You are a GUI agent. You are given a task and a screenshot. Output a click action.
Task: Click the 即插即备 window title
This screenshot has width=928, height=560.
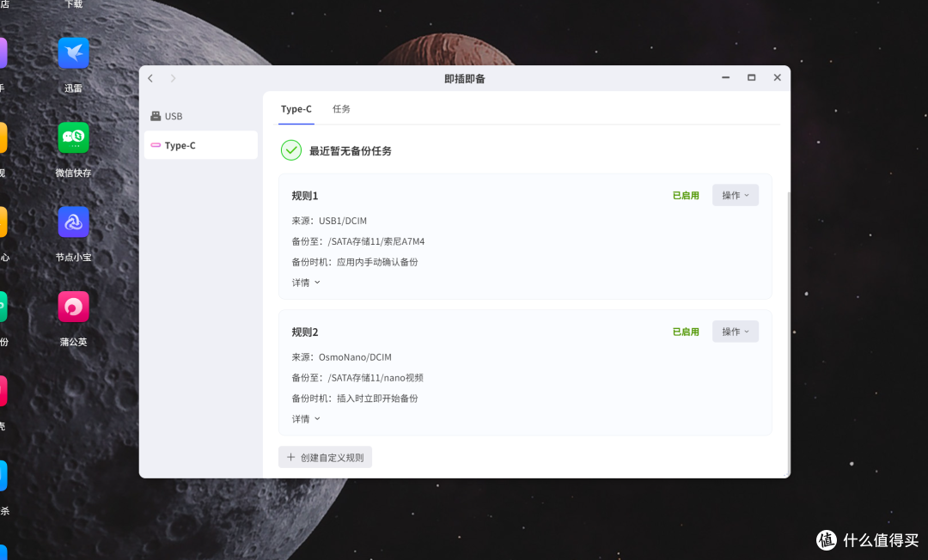[465, 79]
